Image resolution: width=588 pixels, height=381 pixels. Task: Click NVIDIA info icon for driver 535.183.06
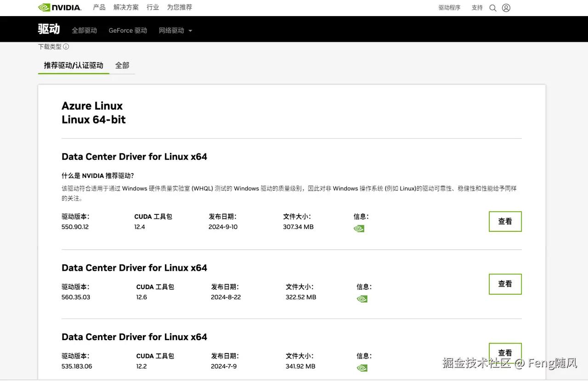(x=362, y=368)
